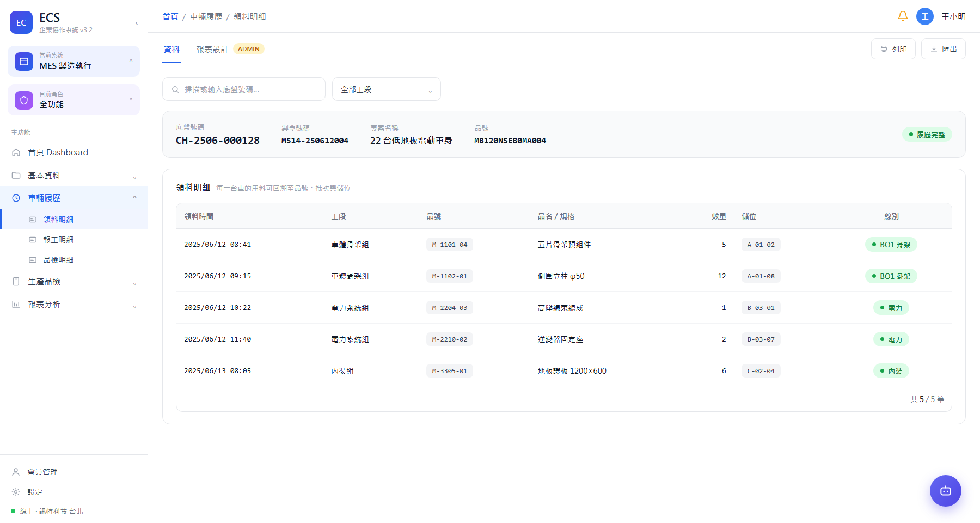
Task: Click the folder icon beside 基本資料
Action: click(16, 175)
